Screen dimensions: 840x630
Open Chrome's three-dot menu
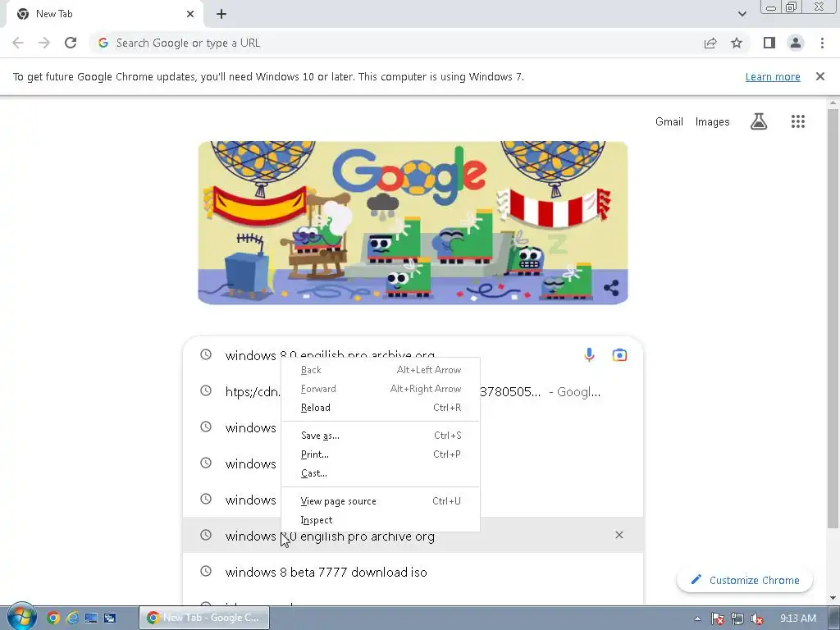822,43
